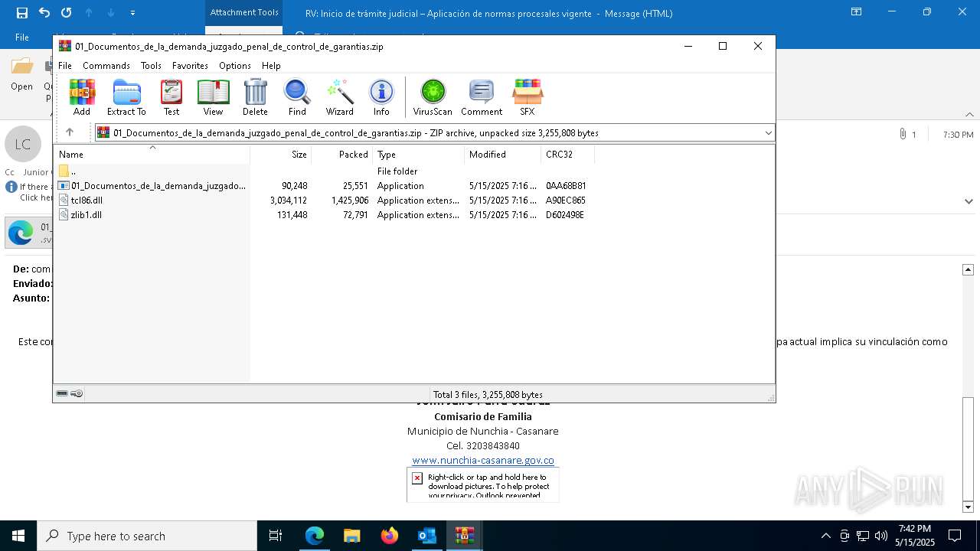
Task: Open the www.nunchia-casanare.gov.co link
Action: 483,460
